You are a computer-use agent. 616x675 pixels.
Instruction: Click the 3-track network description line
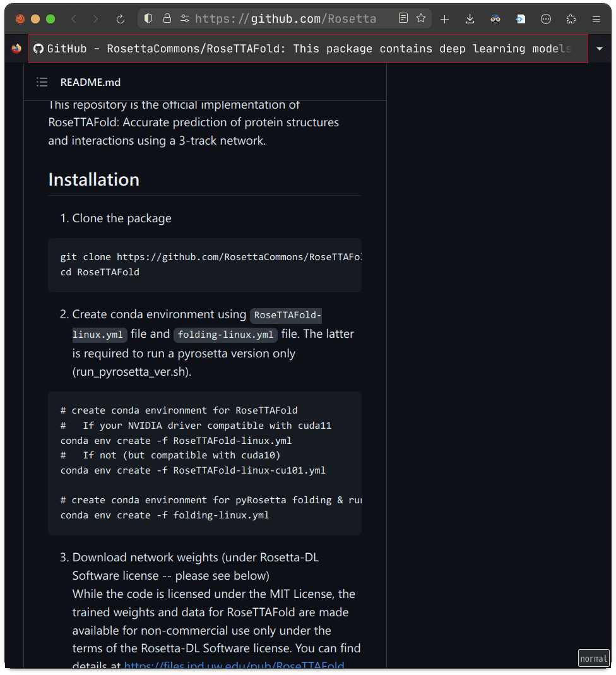click(157, 141)
